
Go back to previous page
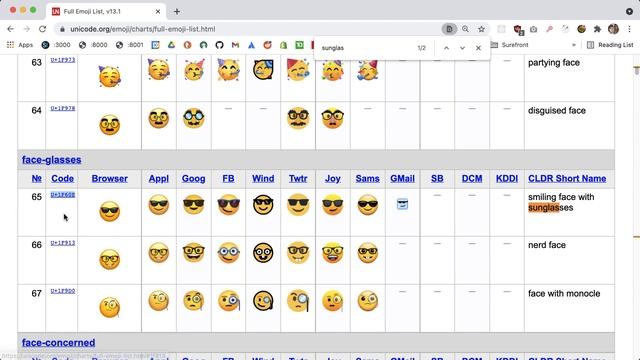[x=11, y=29]
